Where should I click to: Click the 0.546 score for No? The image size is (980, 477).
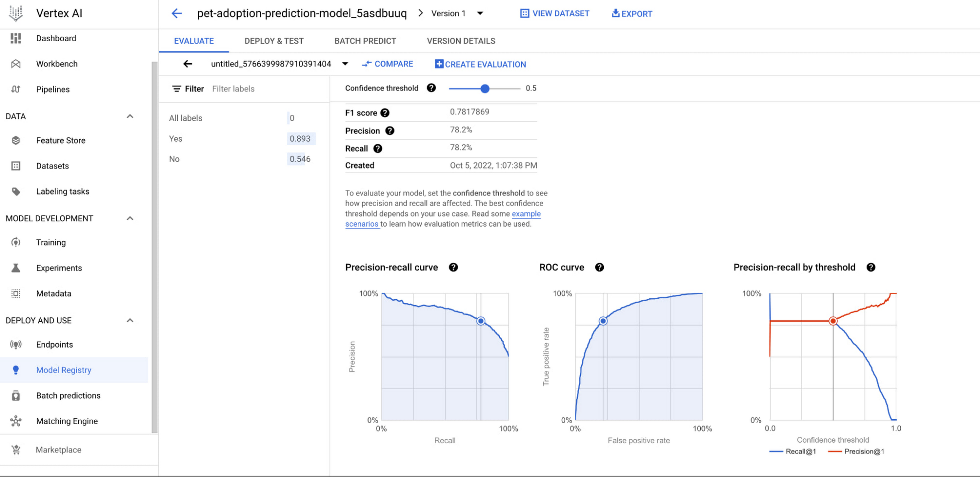[x=300, y=159]
